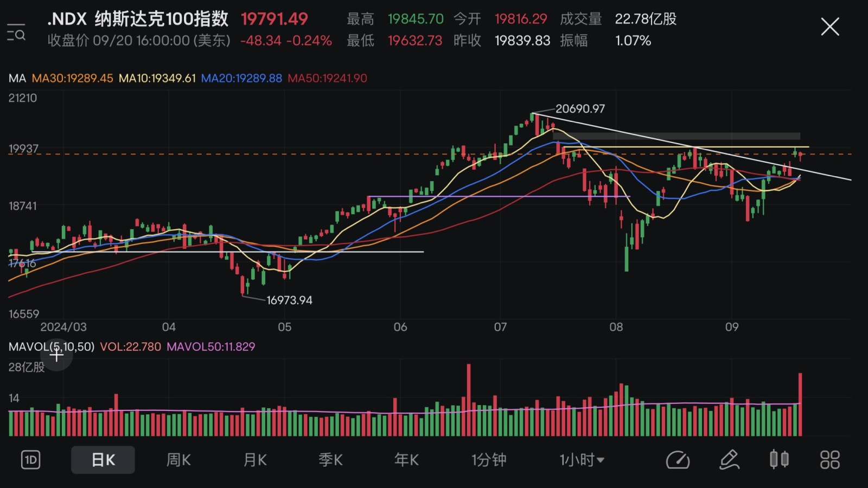Open the candlestick chart style icon
Viewport: 868px width, 488px height.
pos(779,460)
